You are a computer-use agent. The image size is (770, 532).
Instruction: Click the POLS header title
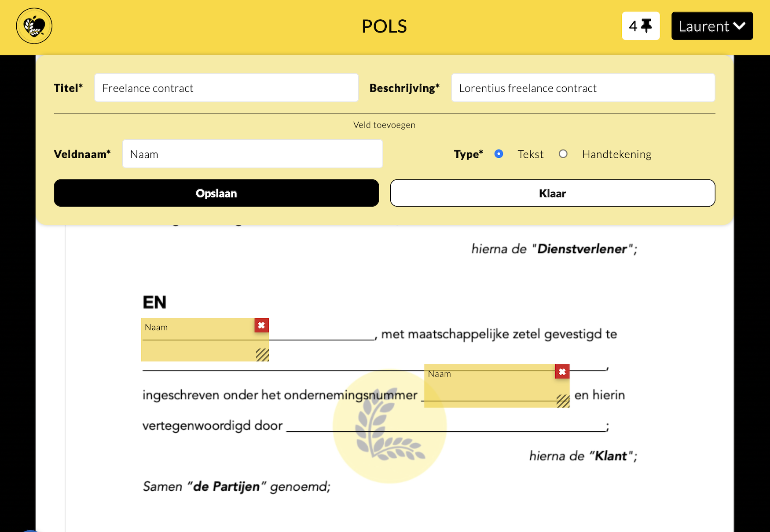[384, 26]
